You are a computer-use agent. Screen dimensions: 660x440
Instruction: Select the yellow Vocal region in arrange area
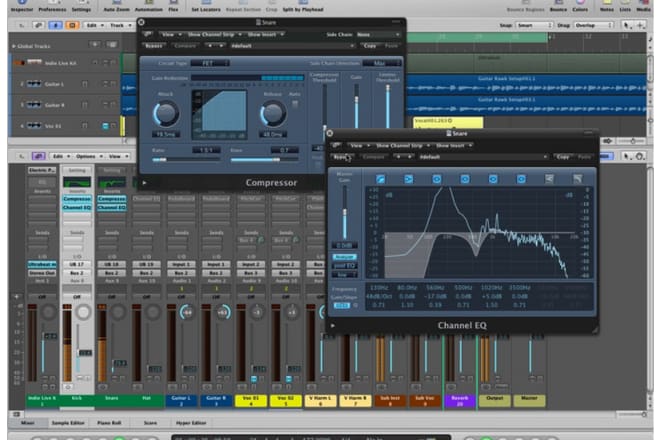(448, 123)
